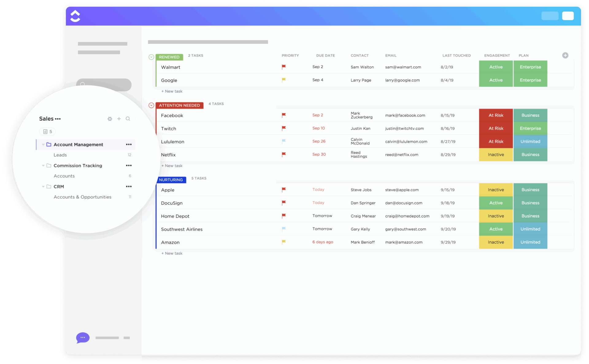
Task: Open search in the Sales sidebar
Action: (x=128, y=119)
